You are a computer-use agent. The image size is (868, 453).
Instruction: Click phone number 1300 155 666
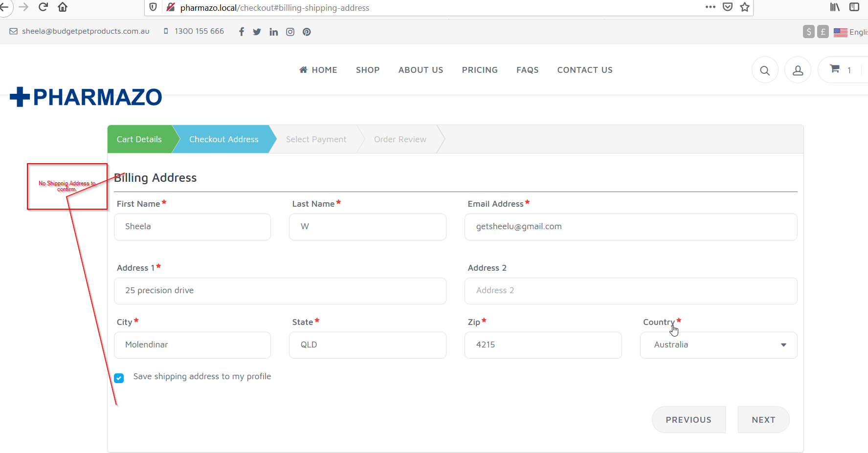coord(199,31)
